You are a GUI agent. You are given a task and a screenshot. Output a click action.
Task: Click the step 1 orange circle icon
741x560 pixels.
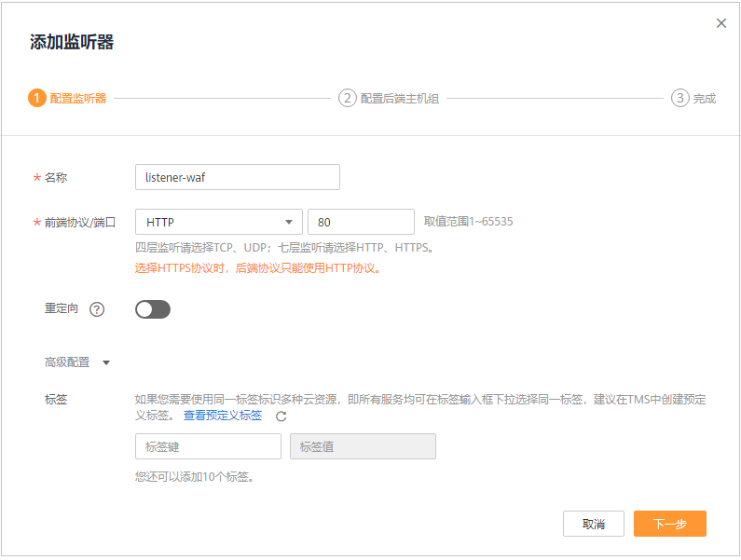tap(37, 98)
